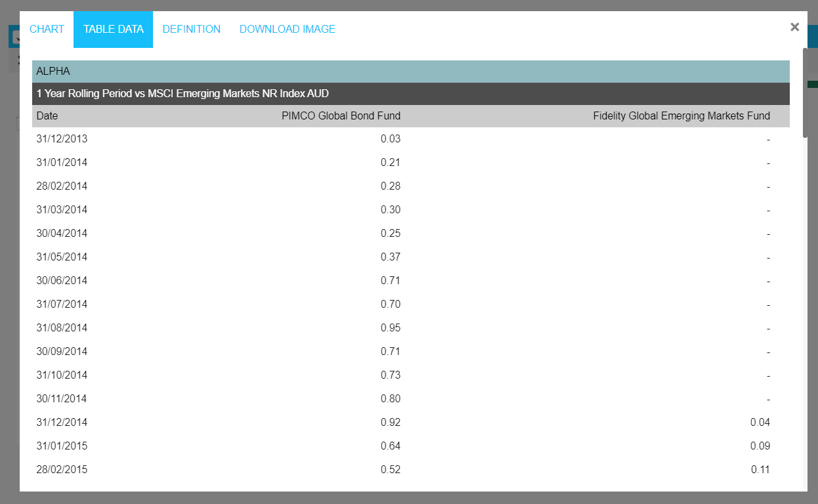Screen dimensions: 818x504
Task: Click the DOWNLOAD IMAGE link
Action: (x=287, y=30)
